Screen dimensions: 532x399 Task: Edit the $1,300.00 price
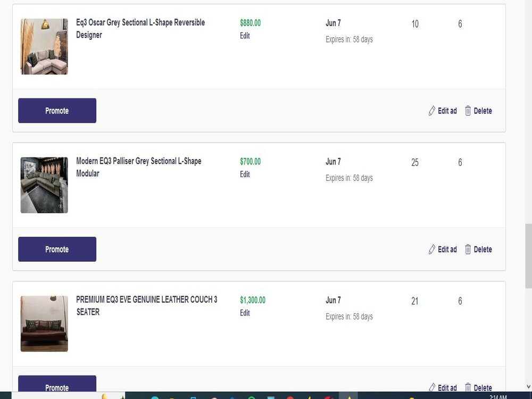pyautogui.click(x=245, y=313)
